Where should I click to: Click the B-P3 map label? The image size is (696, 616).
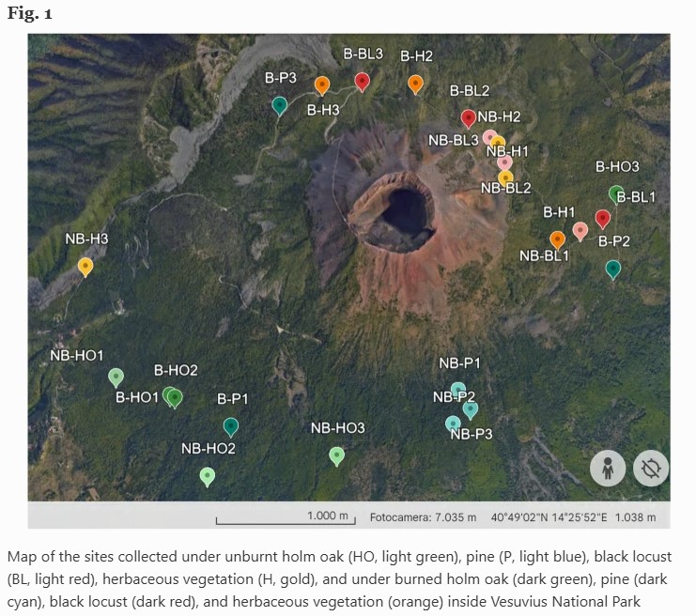281,78
